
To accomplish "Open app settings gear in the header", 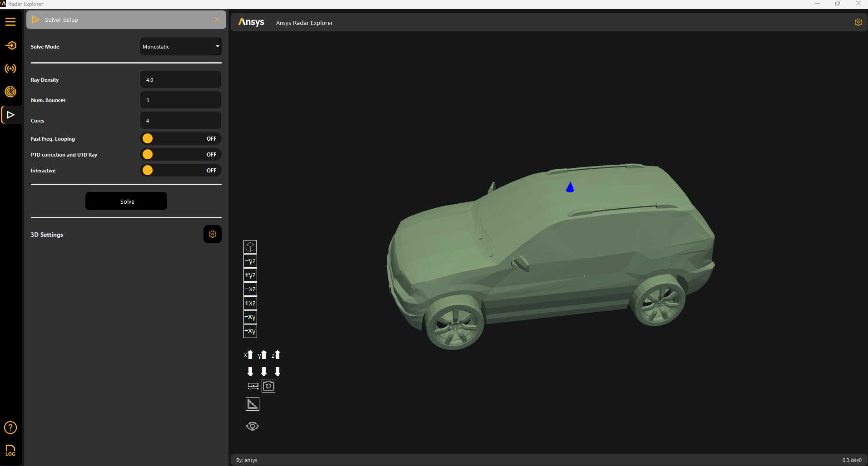I will [858, 22].
